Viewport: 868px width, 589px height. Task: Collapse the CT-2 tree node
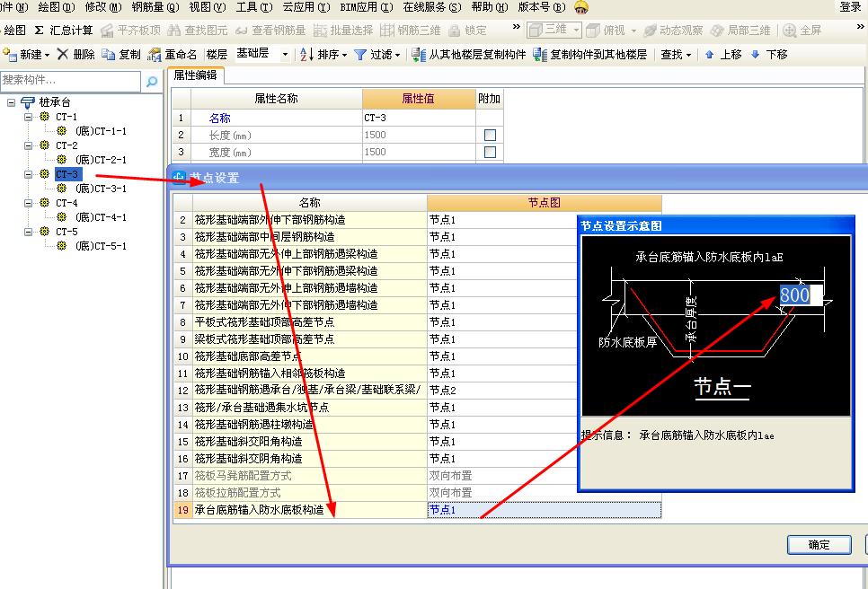[28, 145]
